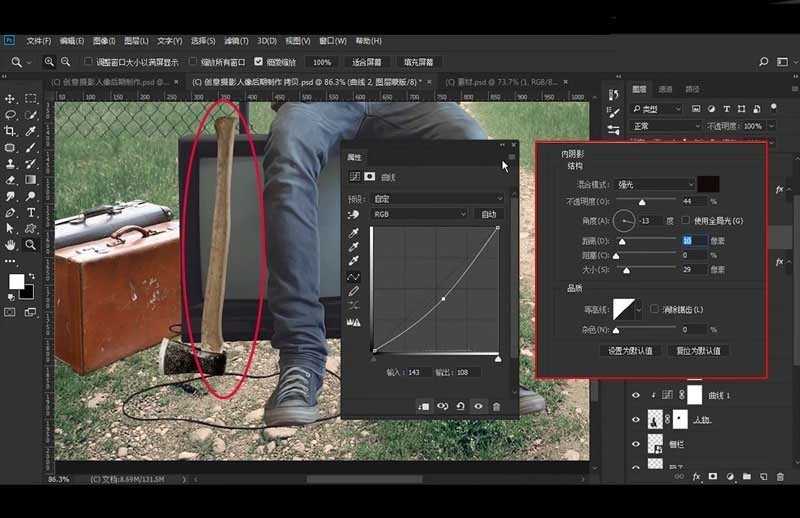Hide the 曲线 1 layer
This screenshot has width=800, height=518.
(636, 395)
